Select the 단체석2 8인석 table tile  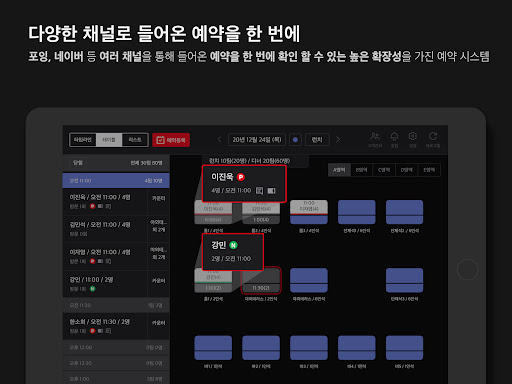(x=404, y=212)
